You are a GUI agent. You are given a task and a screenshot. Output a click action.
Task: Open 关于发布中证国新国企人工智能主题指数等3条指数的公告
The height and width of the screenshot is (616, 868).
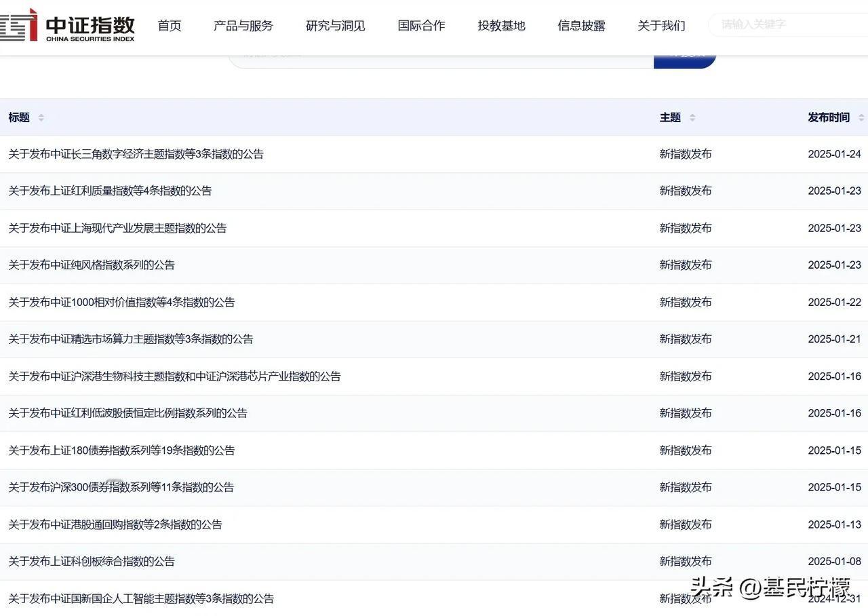[141, 598]
